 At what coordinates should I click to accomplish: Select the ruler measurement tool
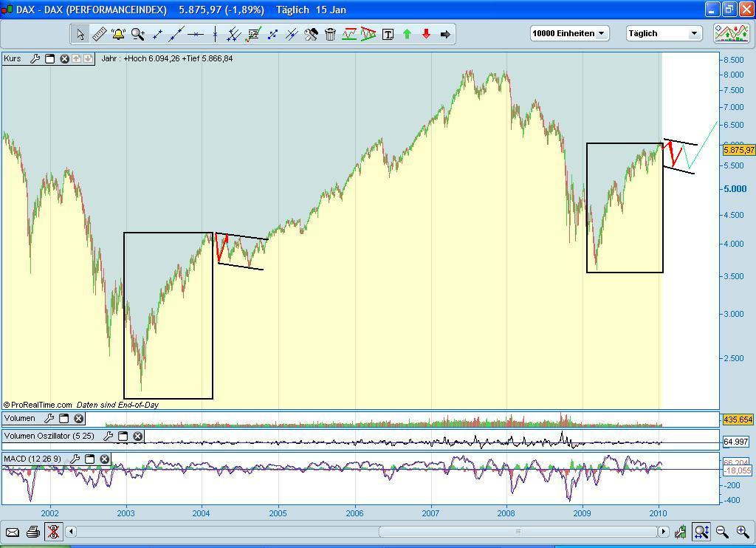[100, 34]
